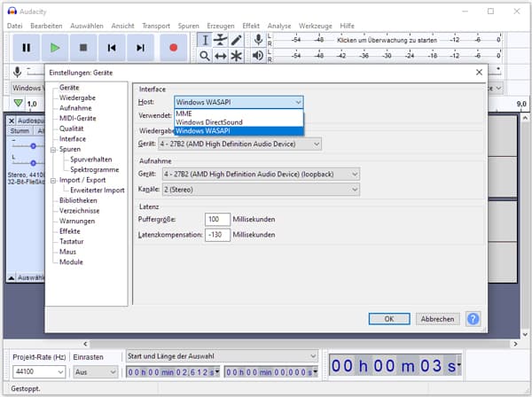532x397 pixels.
Task: Skip to start of the project
Action: (112, 48)
